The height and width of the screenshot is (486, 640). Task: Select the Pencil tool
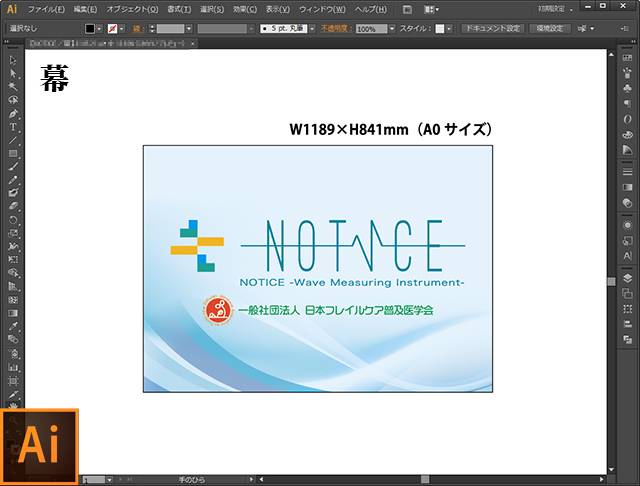(x=13, y=180)
